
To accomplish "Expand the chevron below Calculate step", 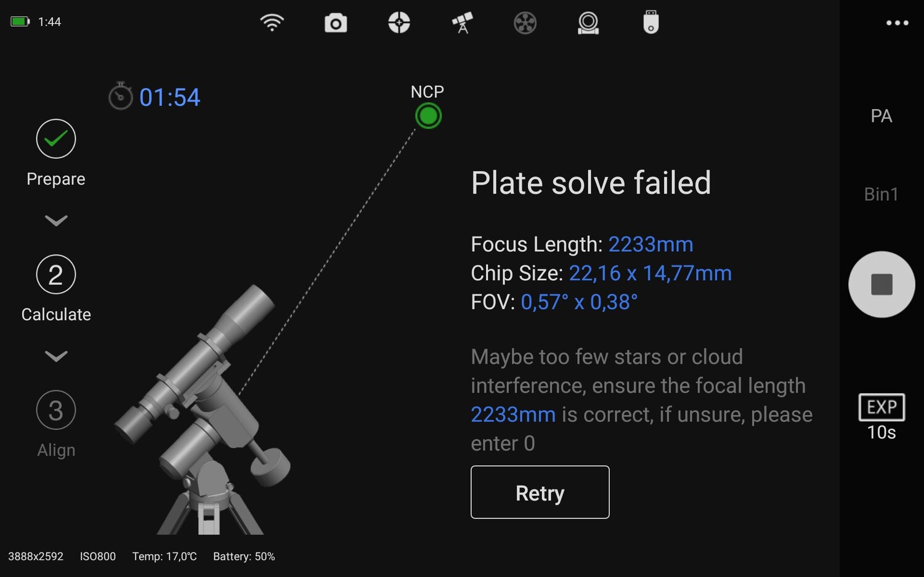I will click(x=56, y=357).
